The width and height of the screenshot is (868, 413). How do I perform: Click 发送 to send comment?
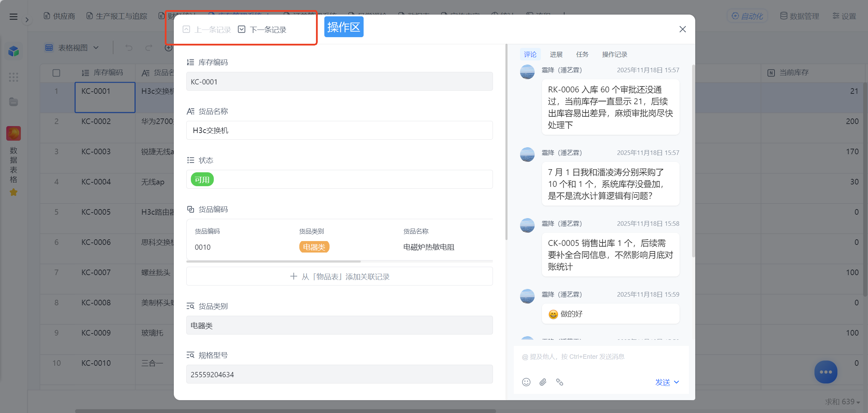(x=663, y=382)
